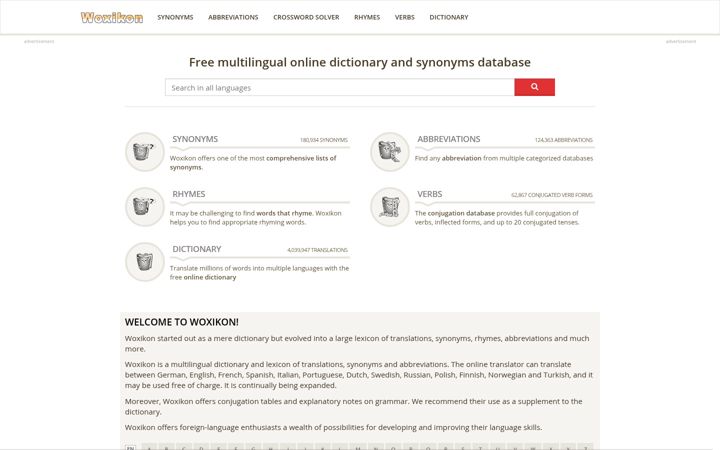
Task: Click the red magnifier search button
Action: tap(534, 87)
